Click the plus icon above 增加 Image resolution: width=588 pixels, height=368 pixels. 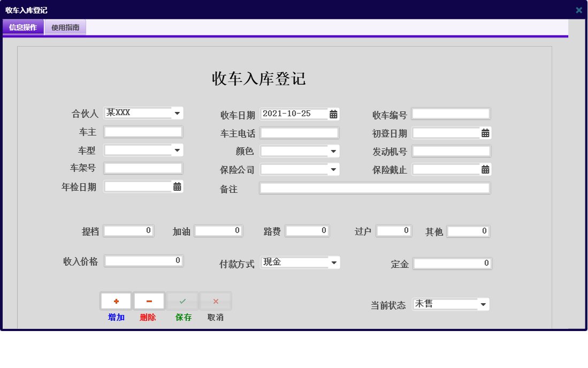coord(116,301)
